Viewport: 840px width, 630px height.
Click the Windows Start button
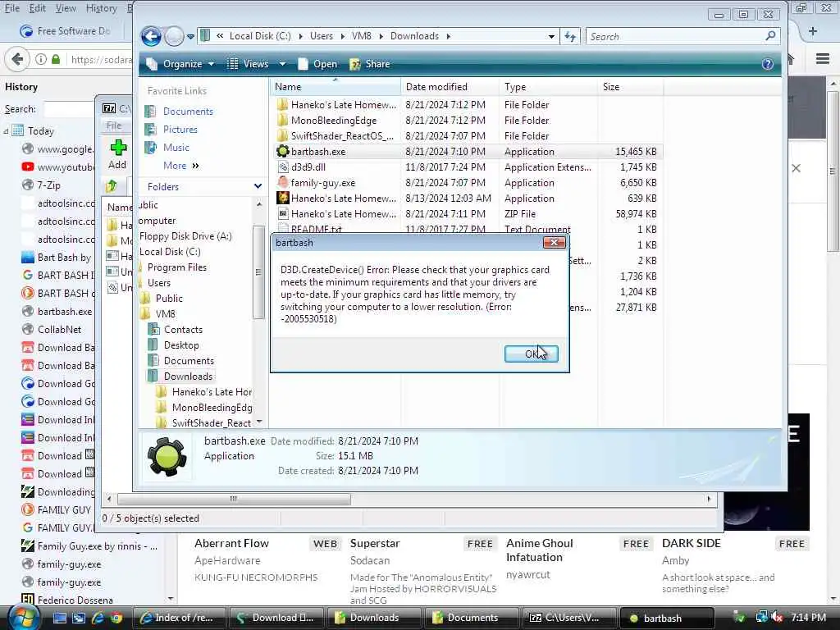[x=22, y=618]
